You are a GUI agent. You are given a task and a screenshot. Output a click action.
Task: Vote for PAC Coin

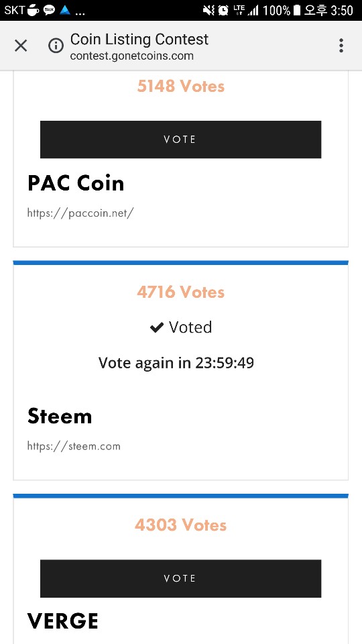[x=180, y=140]
